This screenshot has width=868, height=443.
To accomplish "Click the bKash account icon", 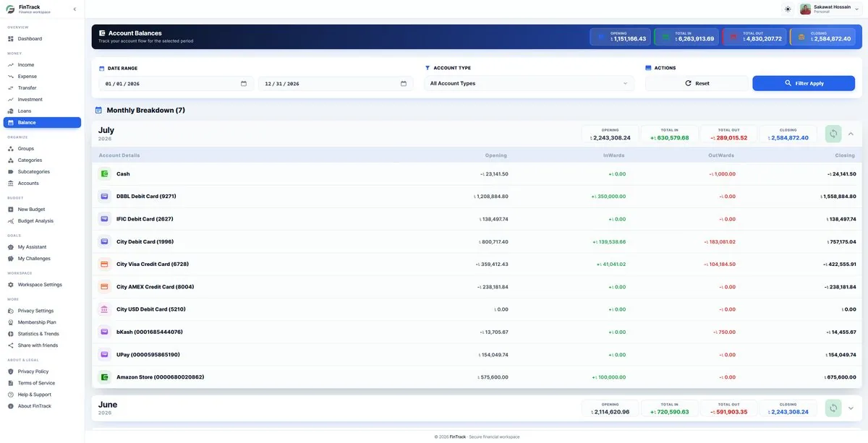I will (x=105, y=332).
